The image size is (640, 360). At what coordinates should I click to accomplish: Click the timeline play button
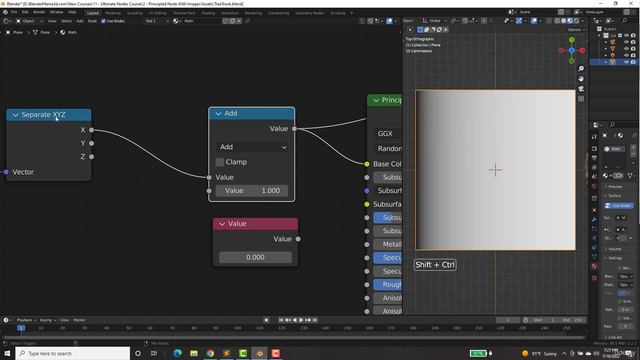[x=301, y=320]
